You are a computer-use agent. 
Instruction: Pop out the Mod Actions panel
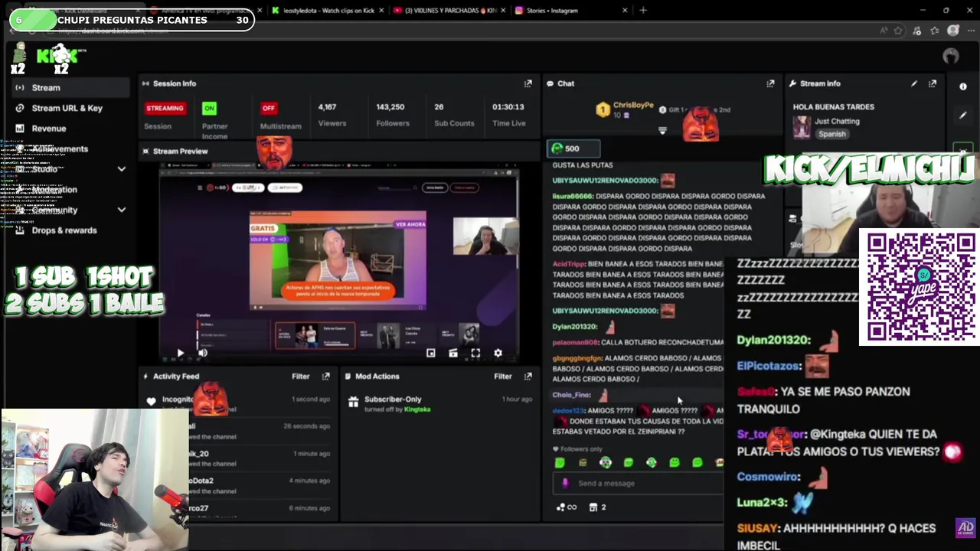pos(528,376)
